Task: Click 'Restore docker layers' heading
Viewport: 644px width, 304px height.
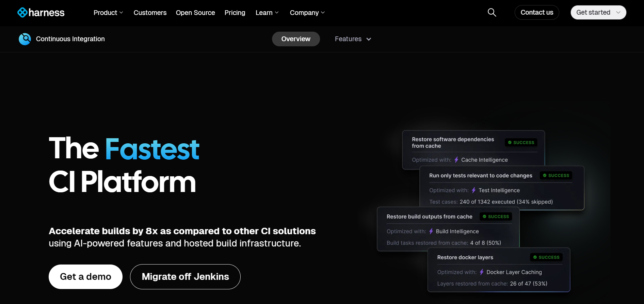Action: (465, 257)
